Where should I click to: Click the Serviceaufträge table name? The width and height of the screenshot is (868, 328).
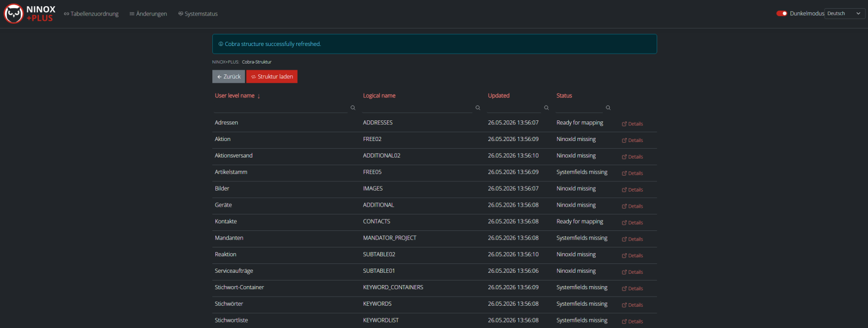pyautogui.click(x=234, y=271)
